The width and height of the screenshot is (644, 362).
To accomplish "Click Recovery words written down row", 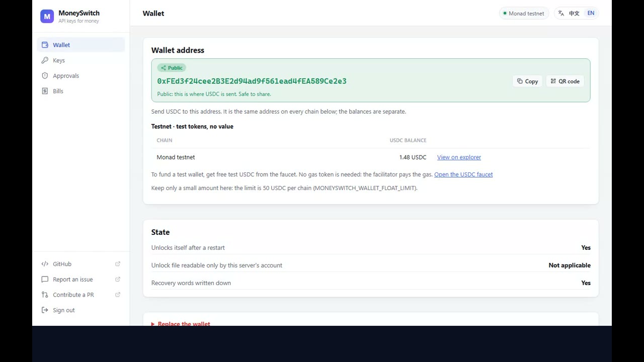I will pyautogui.click(x=371, y=283).
